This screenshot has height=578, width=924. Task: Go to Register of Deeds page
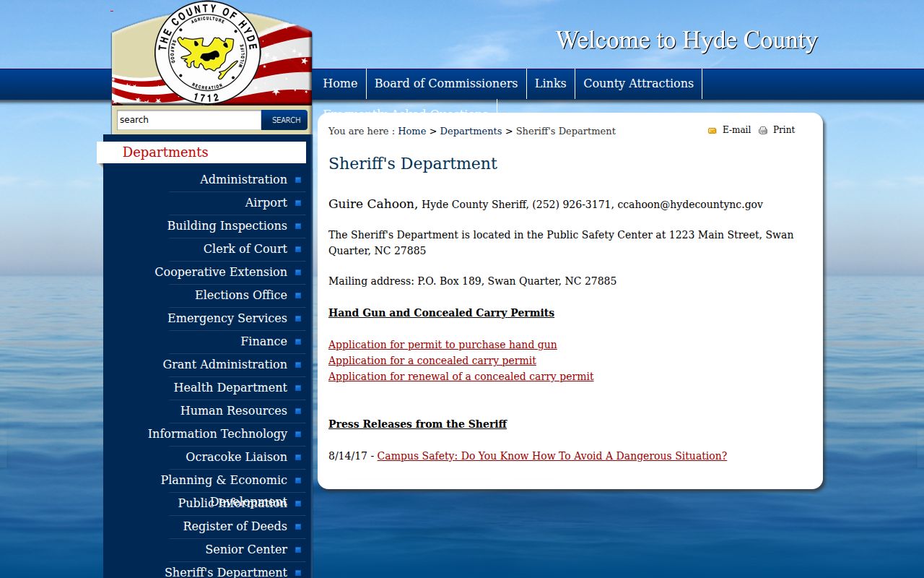(x=235, y=526)
